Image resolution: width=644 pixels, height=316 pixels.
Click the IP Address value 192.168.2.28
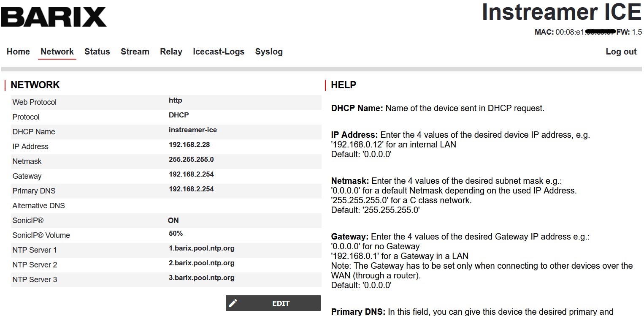189,145
